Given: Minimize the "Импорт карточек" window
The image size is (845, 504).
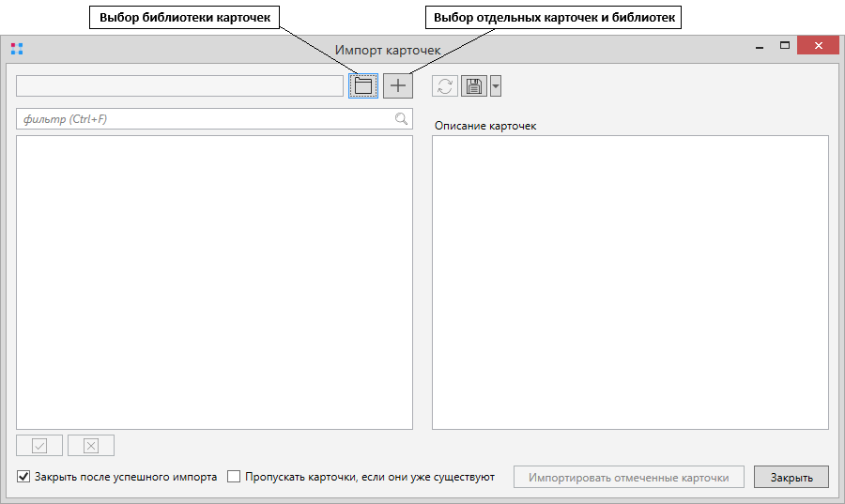Looking at the screenshot, I should (759, 47).
